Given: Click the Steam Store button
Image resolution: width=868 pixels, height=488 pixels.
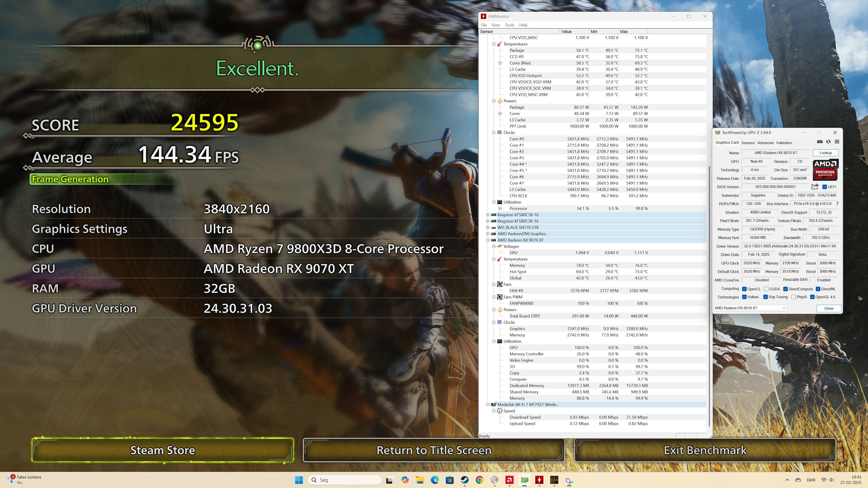Looking at the screenshot, I should pyautogui.click(x=163, y=450).
